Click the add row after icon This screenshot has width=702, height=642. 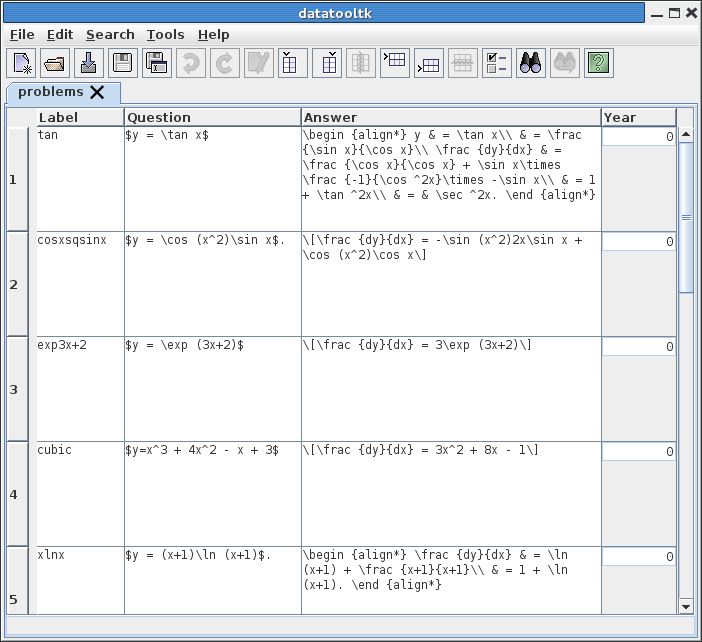tap(428, 63)
